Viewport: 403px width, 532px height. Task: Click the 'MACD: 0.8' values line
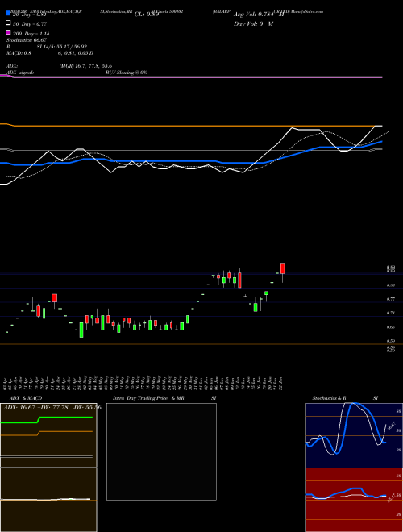click(x=50, y=53)
